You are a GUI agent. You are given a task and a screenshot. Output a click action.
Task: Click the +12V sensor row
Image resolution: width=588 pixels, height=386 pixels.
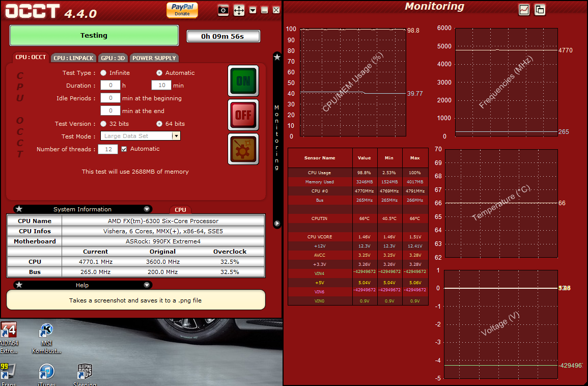click(x=358, y=245)
